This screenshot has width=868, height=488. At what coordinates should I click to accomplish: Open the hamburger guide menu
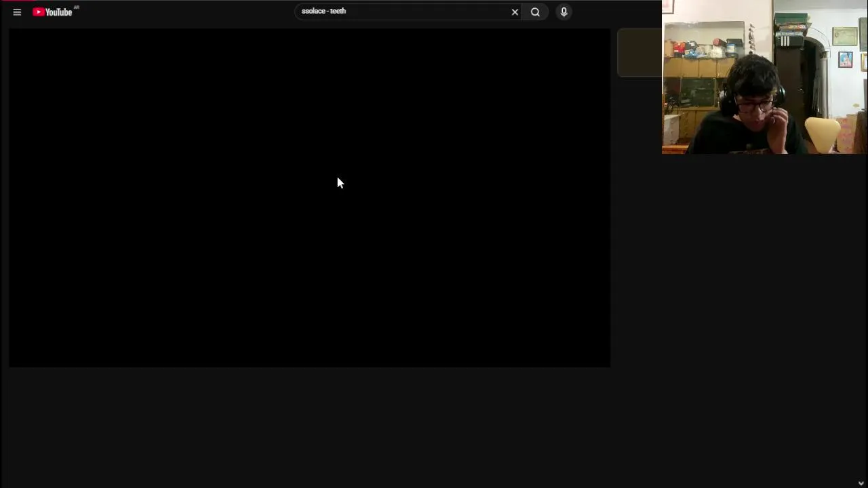pyautogui.click(x=17, y=12)
